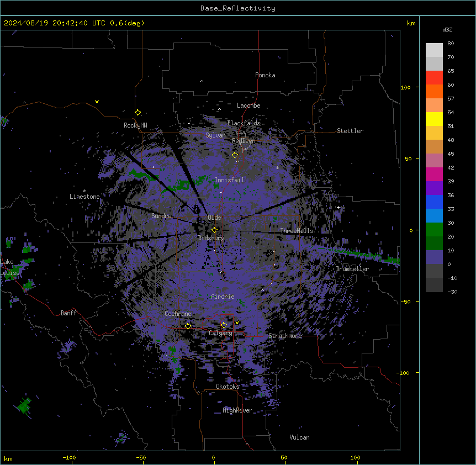
Task: Click the Ponoka city label
Action: (x=265, y=75)
